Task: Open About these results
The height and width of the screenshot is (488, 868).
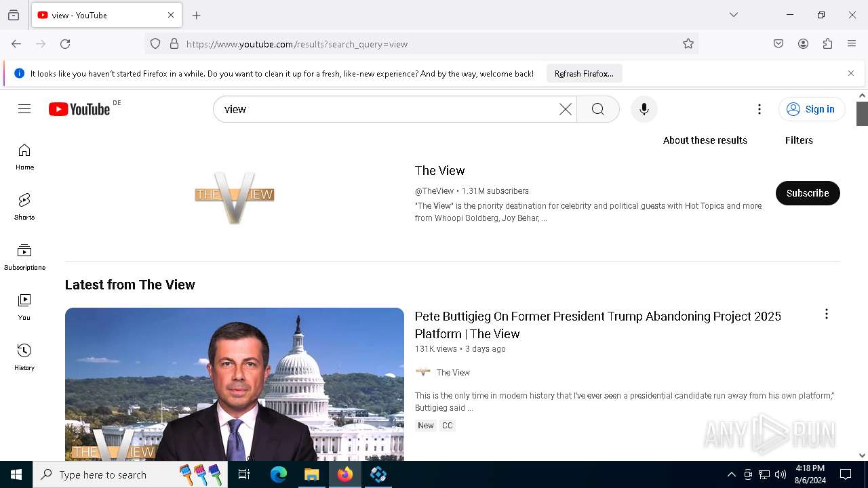Action: pyautogui.click(x=705, y=140)
